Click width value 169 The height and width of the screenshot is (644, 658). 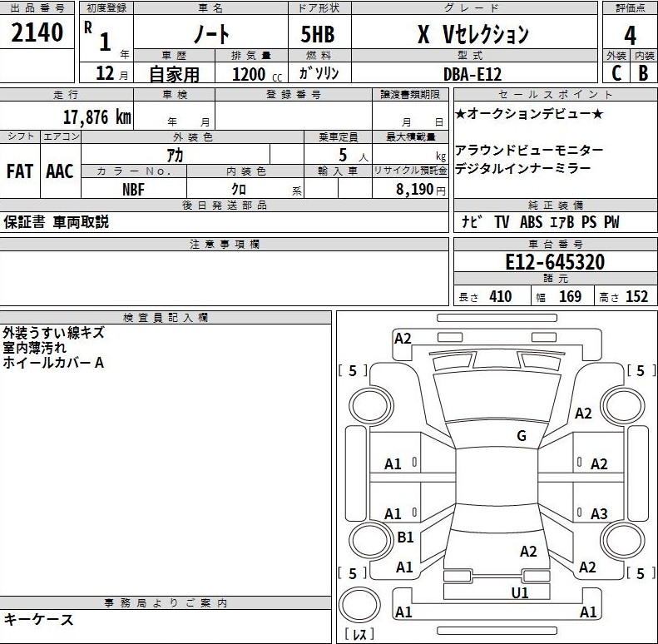click(x=570, y=297)
